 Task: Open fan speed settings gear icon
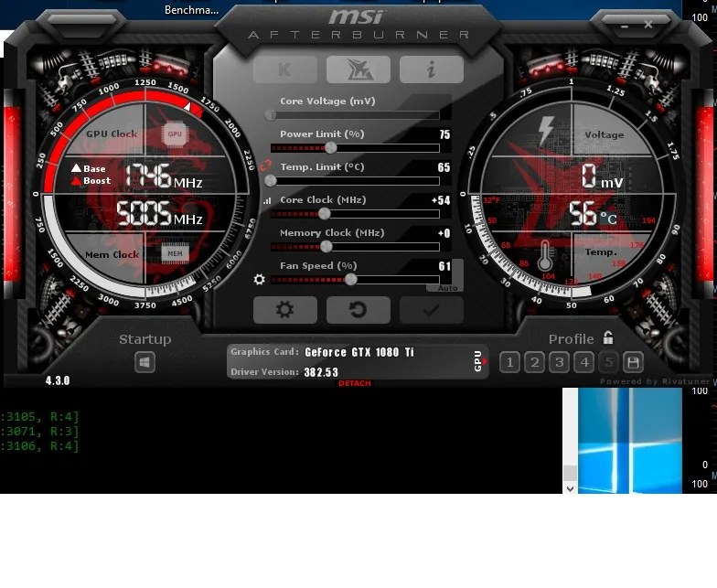(x=260, y=280)
